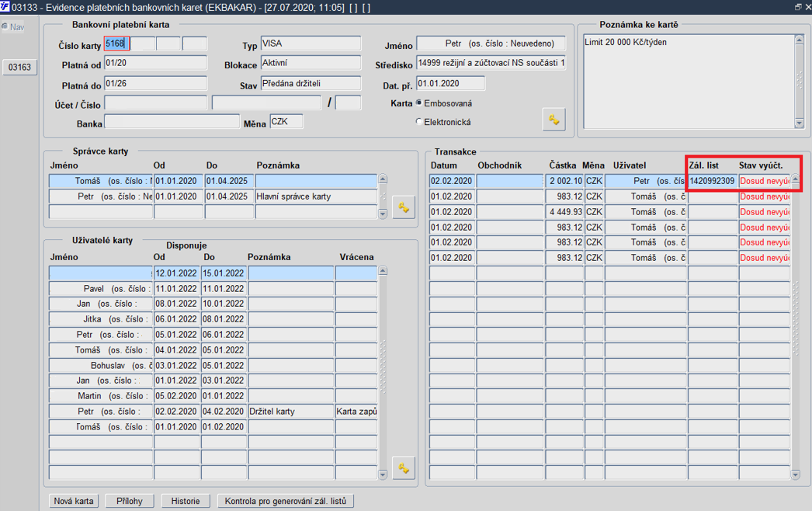Click the empty Účet field
The image size is (812, 511).
155,103
